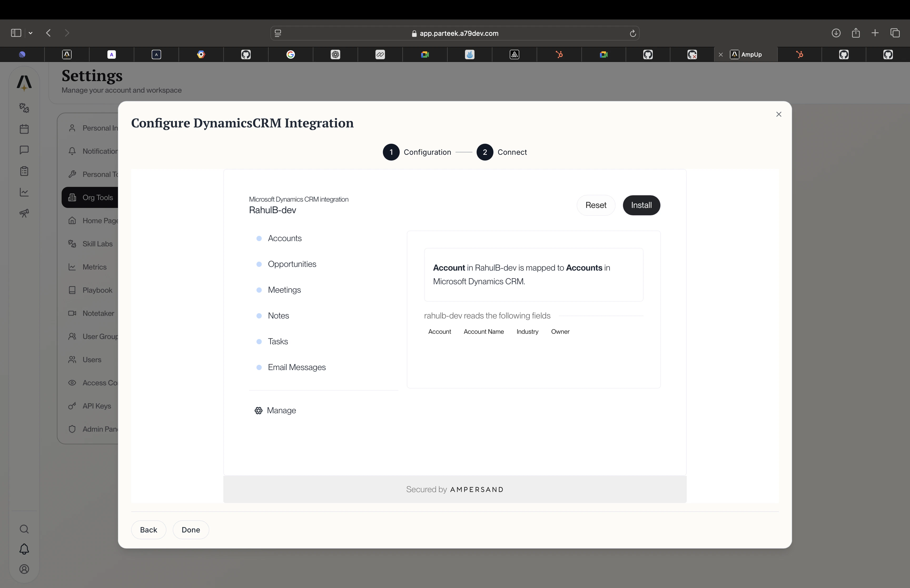Click the Reset button
The height and width of the screenshot is (588, 910).
(596, 205)
